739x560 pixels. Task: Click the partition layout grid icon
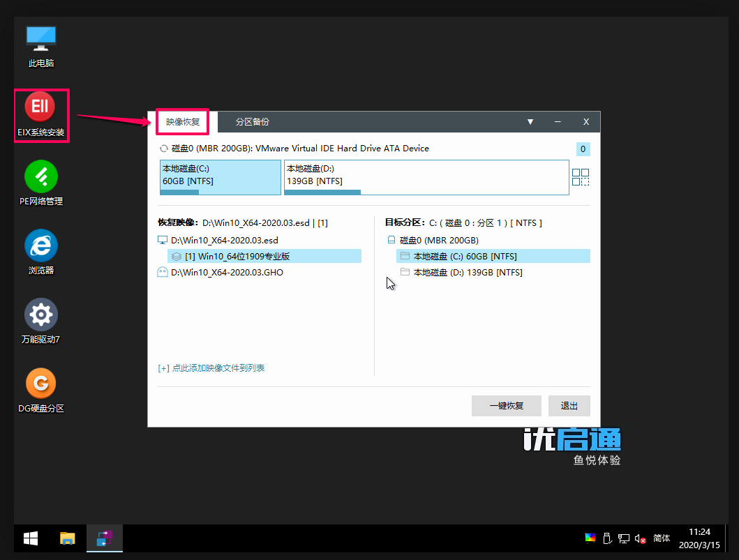pos(580,177)
